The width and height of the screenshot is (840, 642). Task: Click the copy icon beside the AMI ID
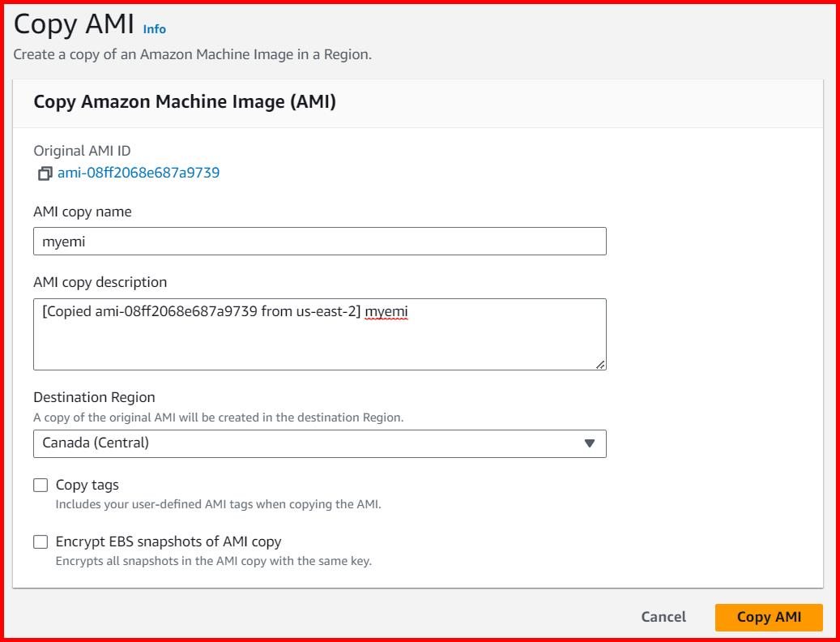click(45, 173)
